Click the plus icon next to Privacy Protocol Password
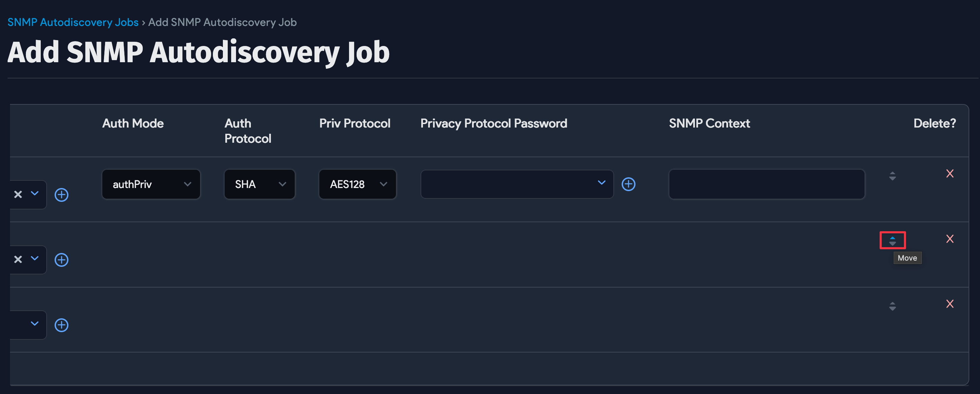The image size is (980, 394). pyautogui.click(x=629, y=184)
